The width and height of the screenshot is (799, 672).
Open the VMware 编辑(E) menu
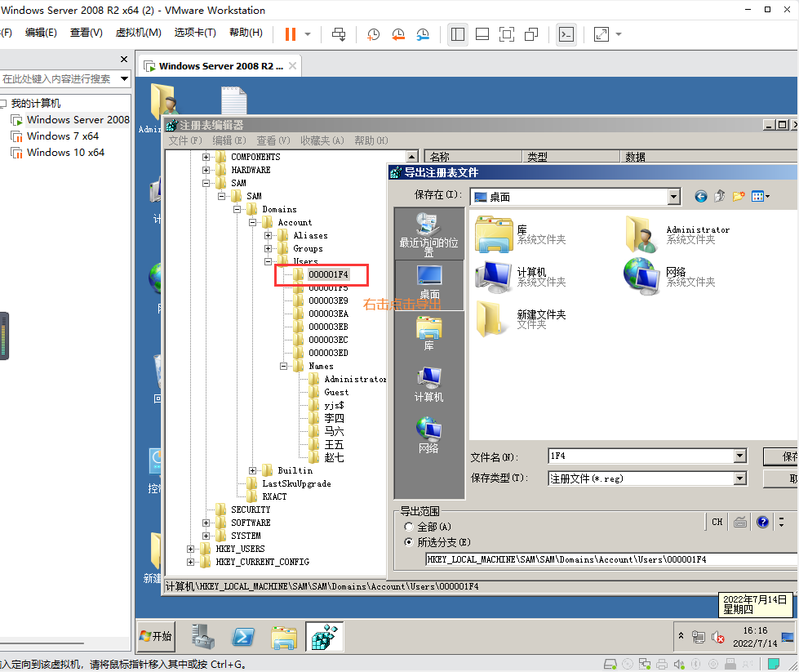tap(41, 33)
